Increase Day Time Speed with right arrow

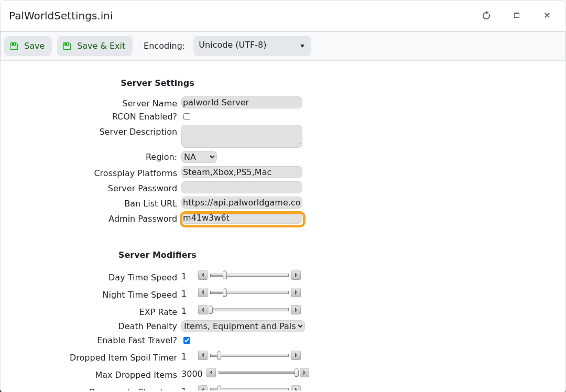296,276
